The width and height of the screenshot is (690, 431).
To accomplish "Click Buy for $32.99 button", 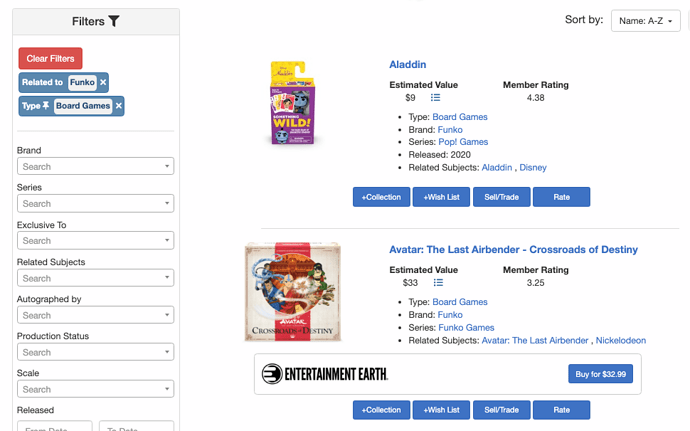I will (x=600, y=374).
